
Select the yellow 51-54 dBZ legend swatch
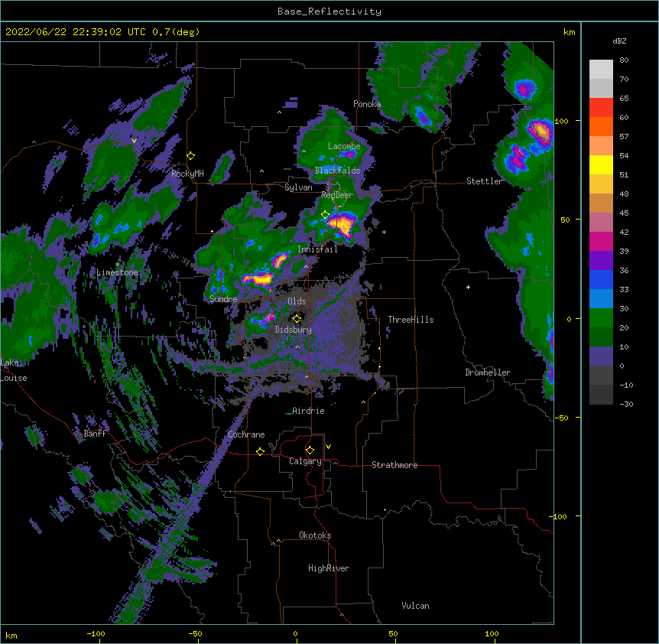(x=601, y=164)
